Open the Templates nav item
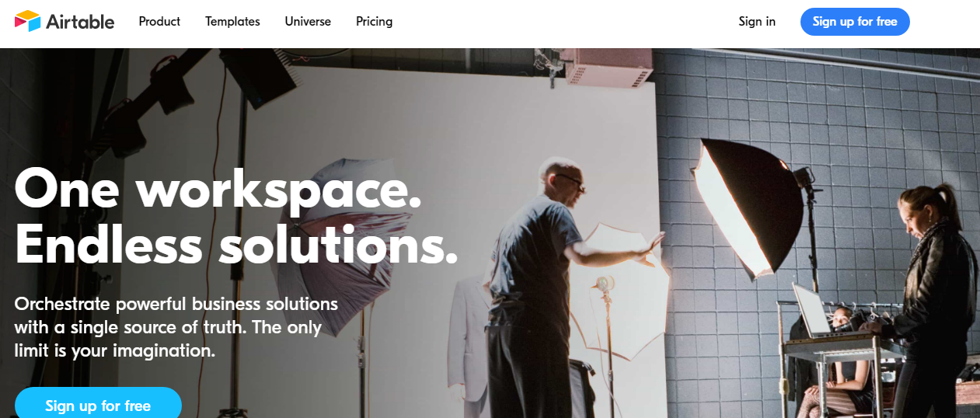The width and height of the screenshot is (980, 418). [232, 22]
